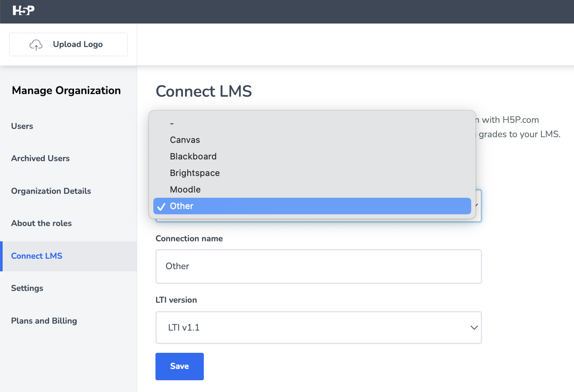The height and width of the screenshot is (392, 574).
Task: Open About the roles page
Action: click(41, 223)
